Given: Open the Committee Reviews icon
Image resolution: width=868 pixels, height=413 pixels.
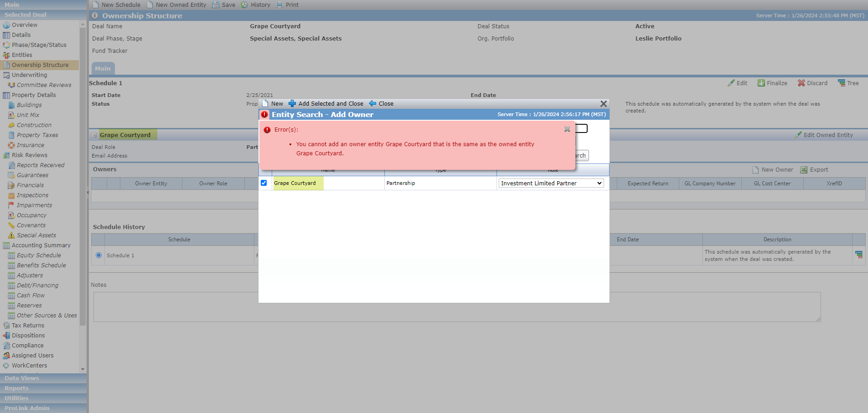Looking at the screenshot, I should (x=11, y=85).
